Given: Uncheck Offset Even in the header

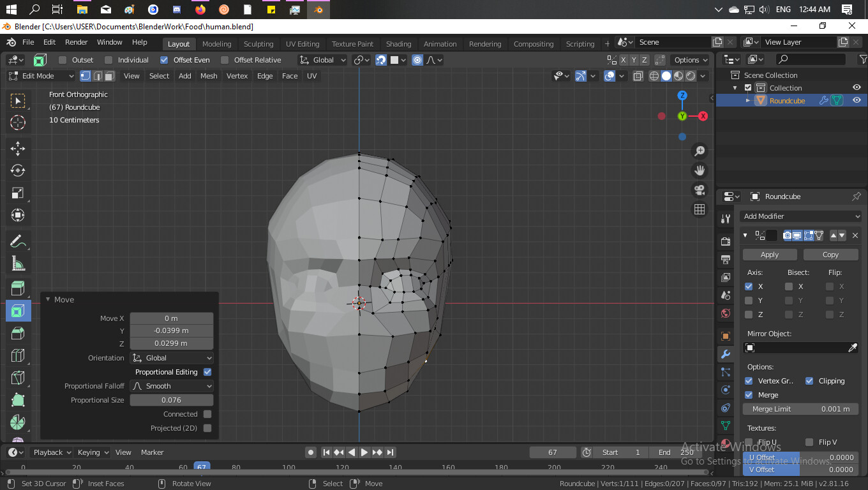Looking at the screenshot, I should pos(164,59).
